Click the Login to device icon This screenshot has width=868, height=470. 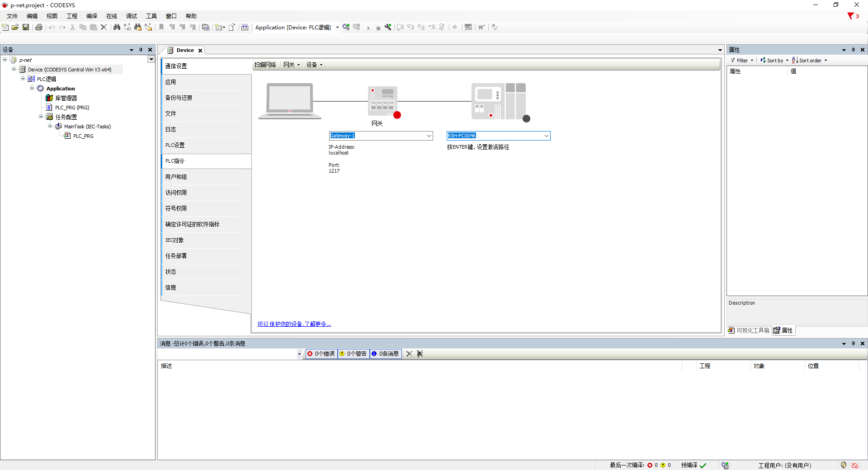346,27
